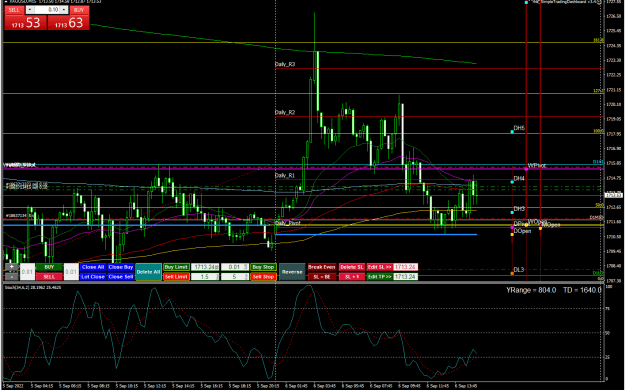
Task: Click the SELL label on the one-click panel
Action: click(14, 10)
